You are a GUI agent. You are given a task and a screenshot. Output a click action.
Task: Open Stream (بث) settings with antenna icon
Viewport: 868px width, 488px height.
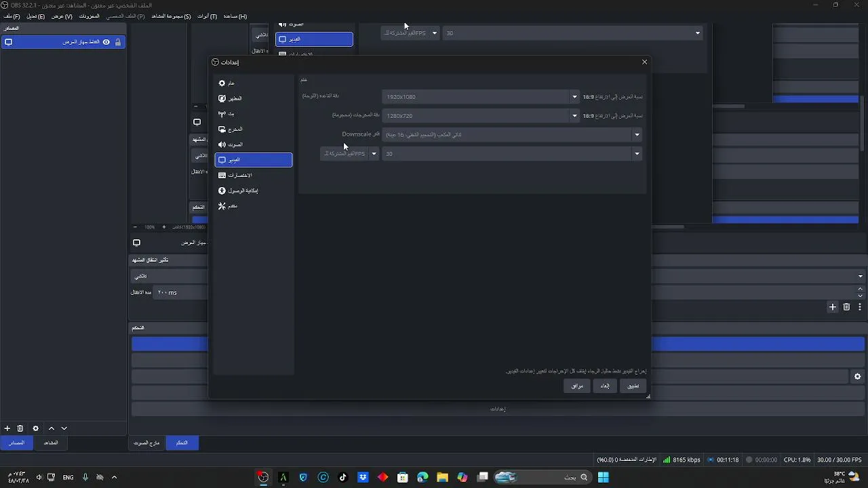pos(253,114)
